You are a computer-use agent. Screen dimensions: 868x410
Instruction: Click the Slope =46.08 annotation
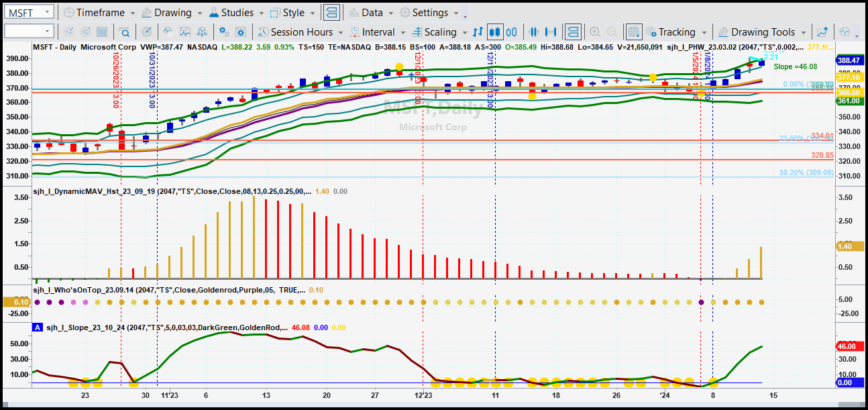(795, 66)
